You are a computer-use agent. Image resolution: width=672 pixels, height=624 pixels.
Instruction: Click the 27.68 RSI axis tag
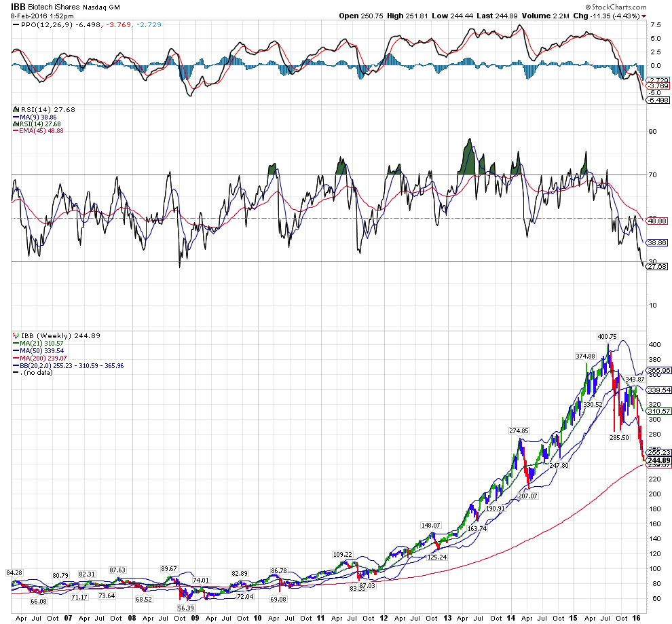tap(657, 267)
